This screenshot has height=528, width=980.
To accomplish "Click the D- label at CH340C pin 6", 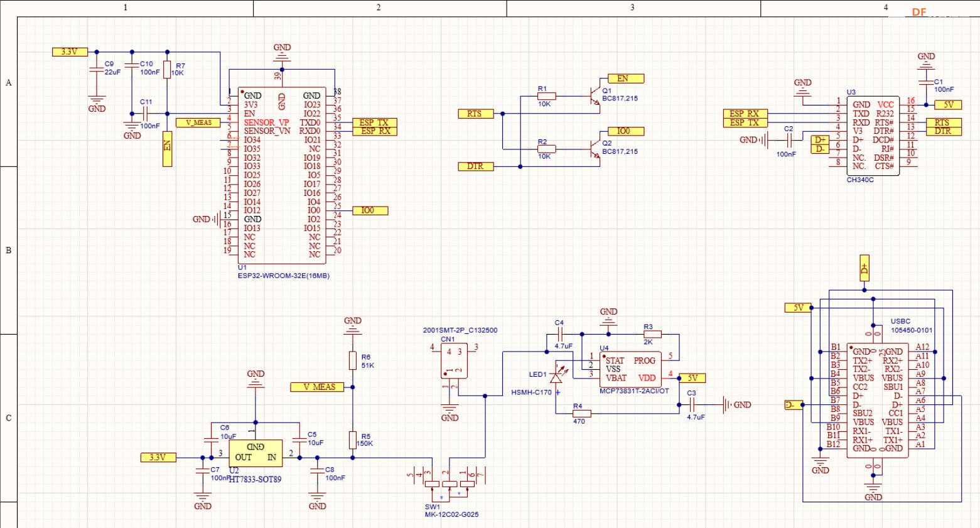I will (x=820, y=149).
